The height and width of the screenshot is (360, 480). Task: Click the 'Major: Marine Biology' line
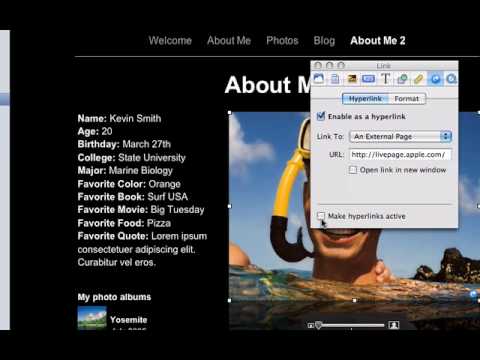[125, 170]
